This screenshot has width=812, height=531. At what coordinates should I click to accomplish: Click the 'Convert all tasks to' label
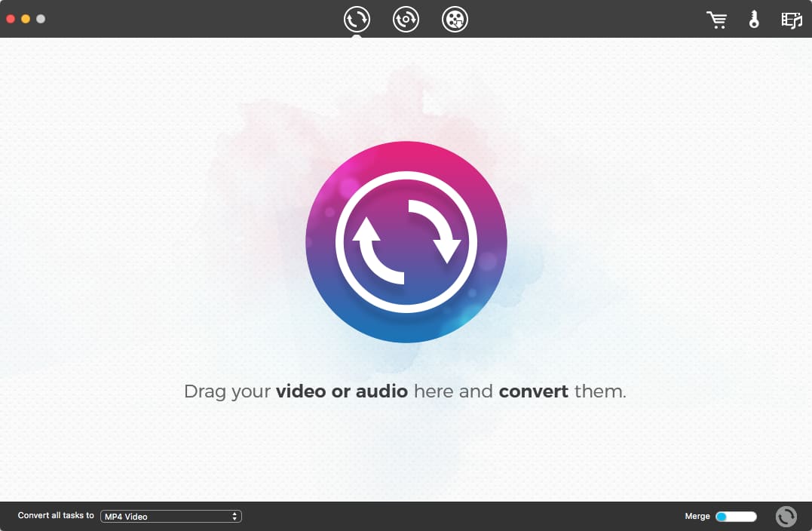[56, 516]
